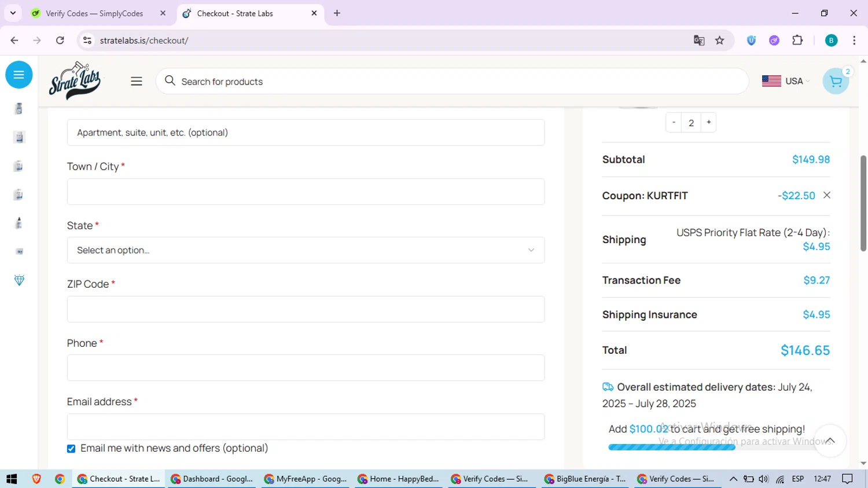Open the notifications center icon
This screenshot has height=488, width=868.
pos(848,479)
